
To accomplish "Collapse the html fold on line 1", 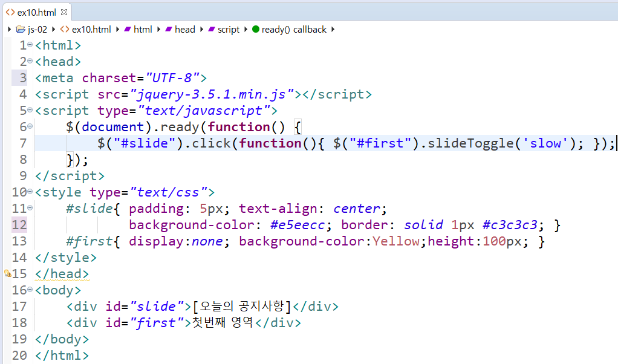I will 30,45.
